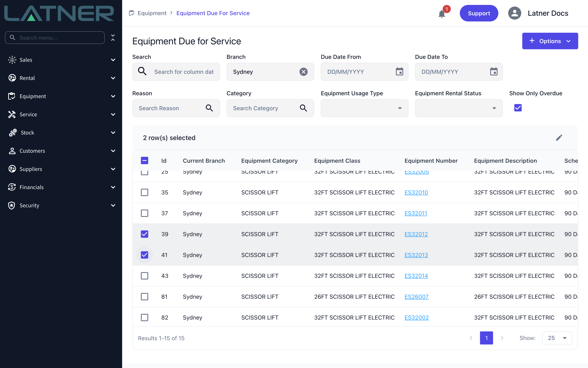Open the Financials menu item

click(61, 187)
